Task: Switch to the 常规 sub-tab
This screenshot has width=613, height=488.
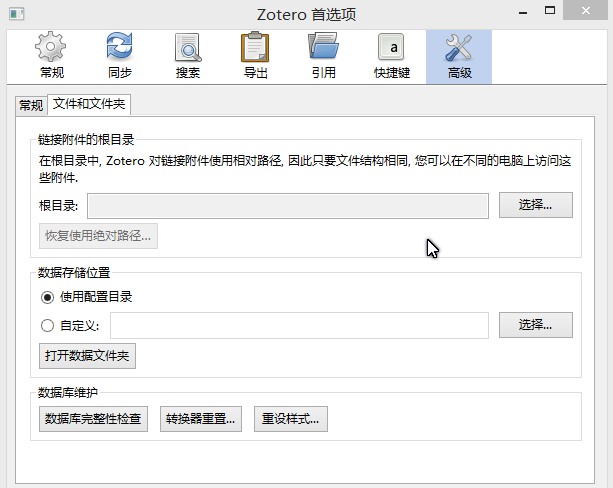Action: tap(31, 106)
